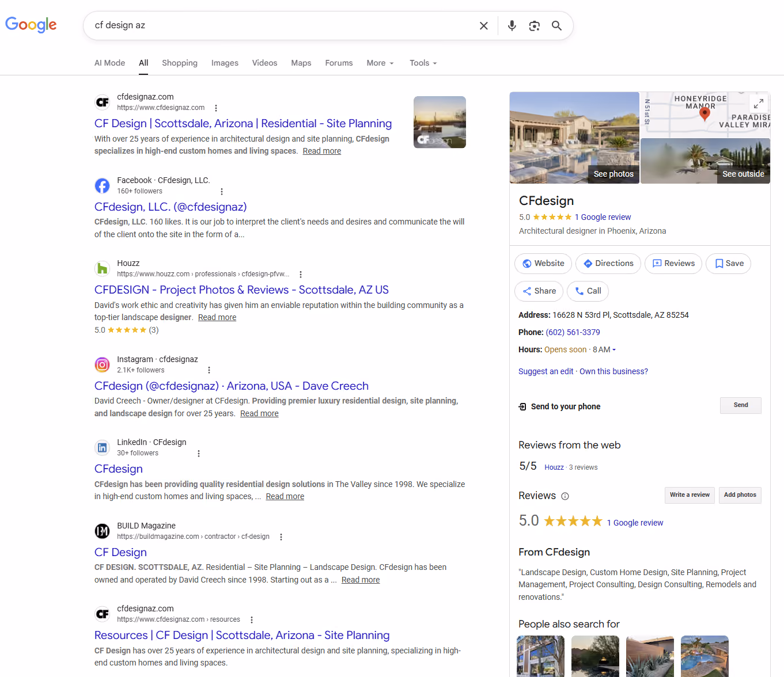Select the All tab
This screenshot has width=784, height=677.
click(143, 63)
